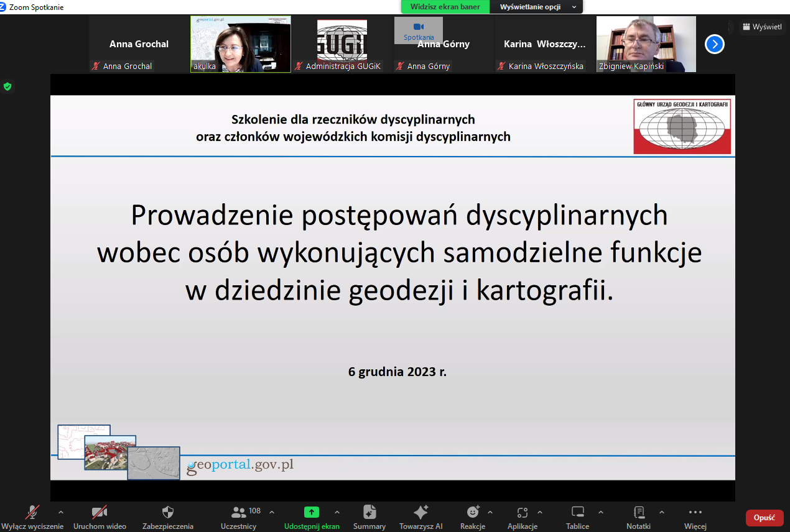Click the green encryption shield indicator
This screenshot has width=790, height=532.
pos(7,86)
